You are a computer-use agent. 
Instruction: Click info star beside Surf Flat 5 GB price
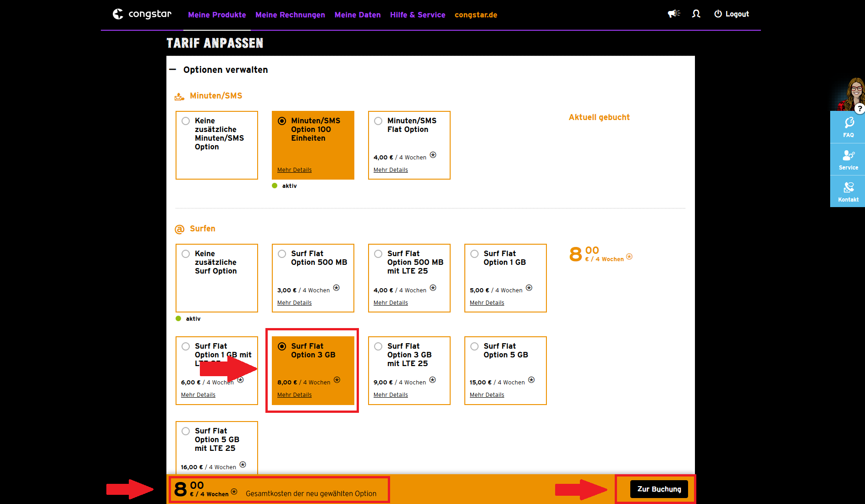531,380
